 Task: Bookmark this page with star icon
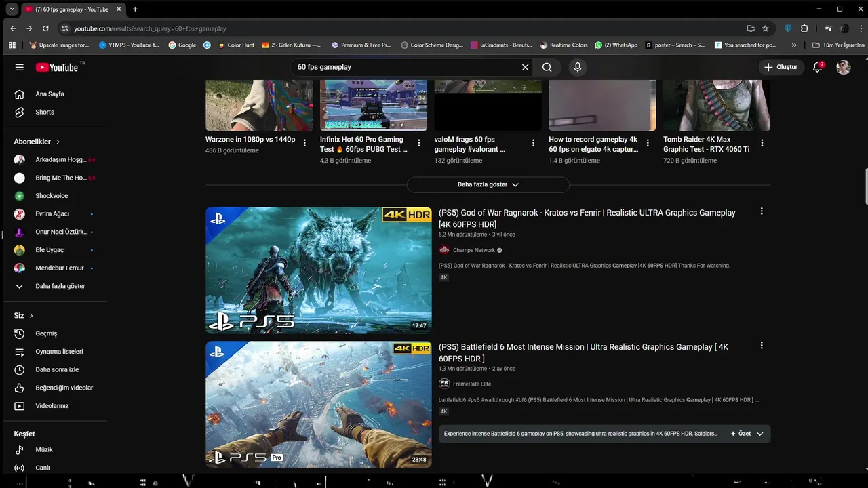766,28
